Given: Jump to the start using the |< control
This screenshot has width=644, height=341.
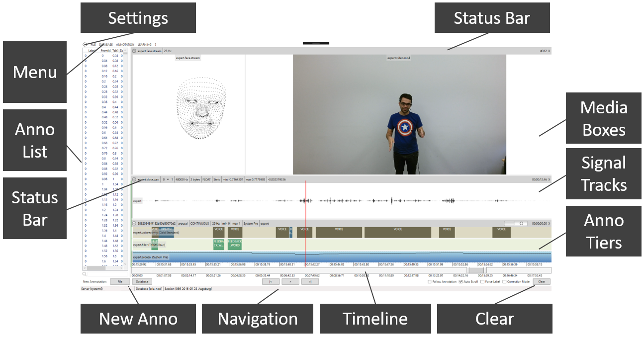Looking at the screenshot, I should point(270,281).
